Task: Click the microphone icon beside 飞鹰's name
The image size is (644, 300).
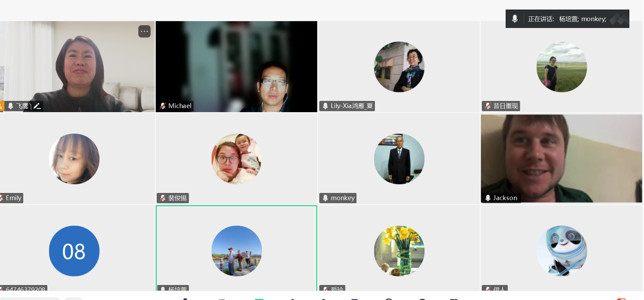Action: pos(11,106)
